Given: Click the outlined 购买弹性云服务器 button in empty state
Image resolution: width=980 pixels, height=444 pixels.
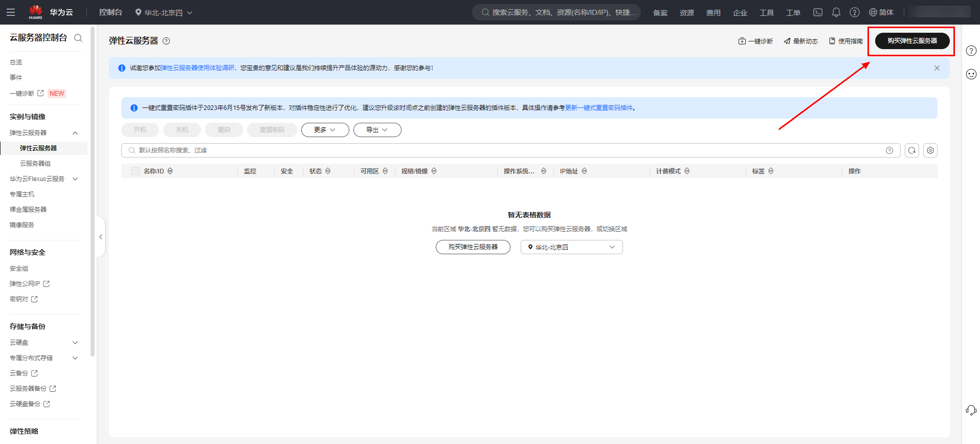Looking at the screenshot, I should click(473, 247).
